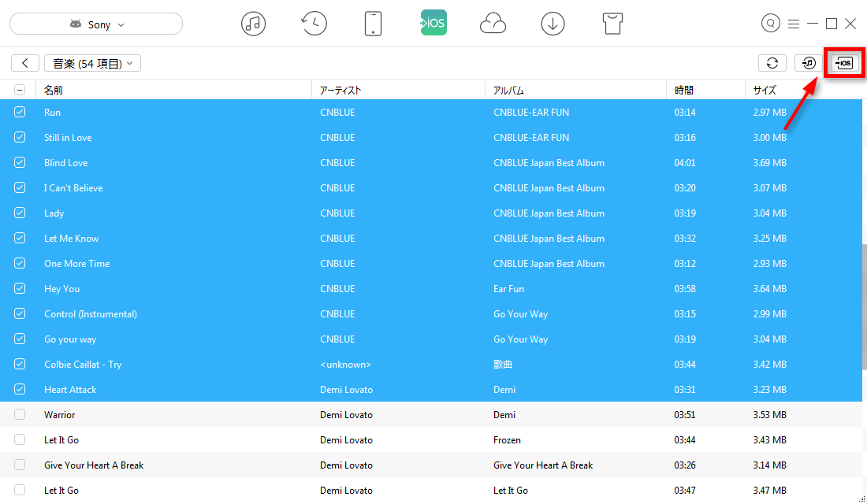
Task: Open the device manager phone icon
Action: coord(374,24)
